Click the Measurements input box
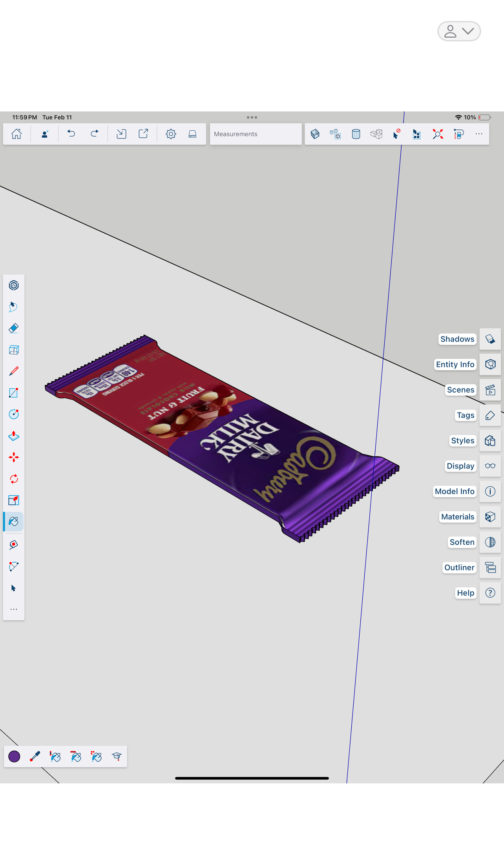 (x=256, y=134)
